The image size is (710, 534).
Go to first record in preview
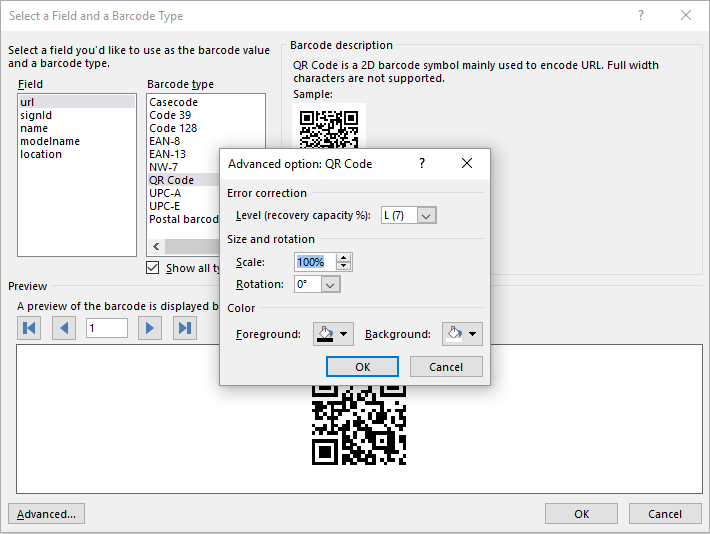click(x=29, y=328)
